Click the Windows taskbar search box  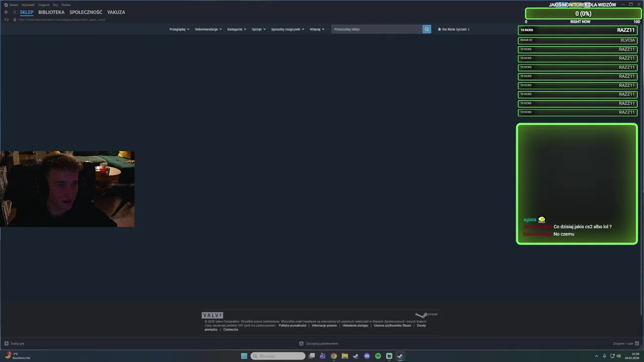pos(278,356)
